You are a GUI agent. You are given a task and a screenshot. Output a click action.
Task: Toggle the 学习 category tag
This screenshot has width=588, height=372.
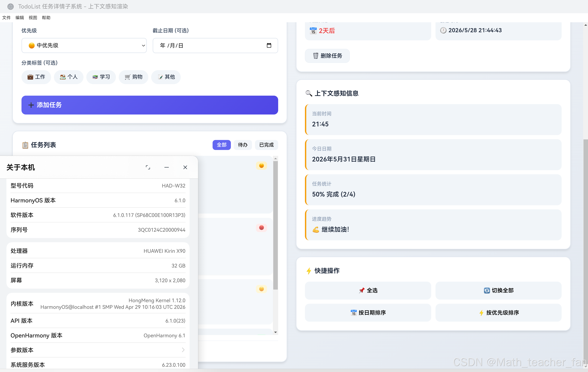coord(101,77)
